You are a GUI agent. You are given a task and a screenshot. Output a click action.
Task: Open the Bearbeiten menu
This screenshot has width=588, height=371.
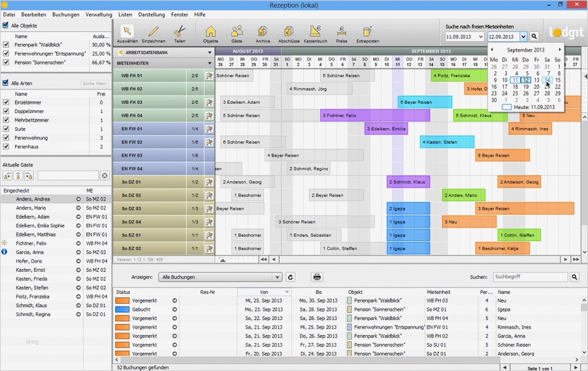(33, 14)
